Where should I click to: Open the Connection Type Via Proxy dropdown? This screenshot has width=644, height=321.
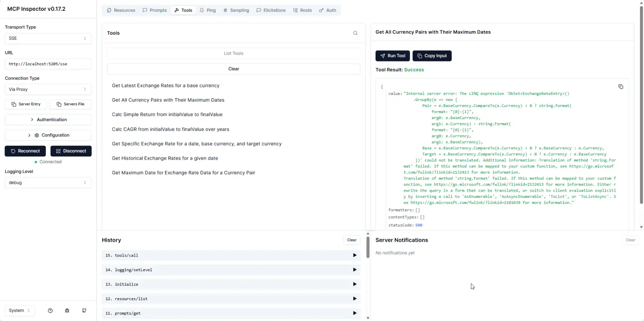pyautogui.click(x=48, y=89)
